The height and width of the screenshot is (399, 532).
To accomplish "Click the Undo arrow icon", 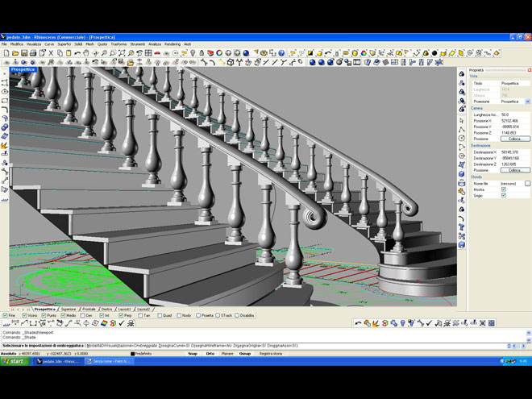I will (x=77, y=53).
